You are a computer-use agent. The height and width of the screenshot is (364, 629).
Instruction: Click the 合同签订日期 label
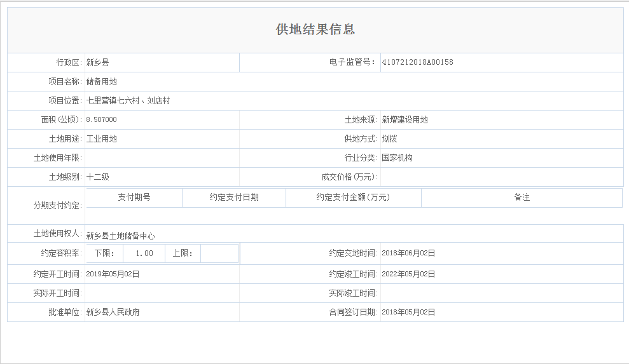[x=354, y=312]
